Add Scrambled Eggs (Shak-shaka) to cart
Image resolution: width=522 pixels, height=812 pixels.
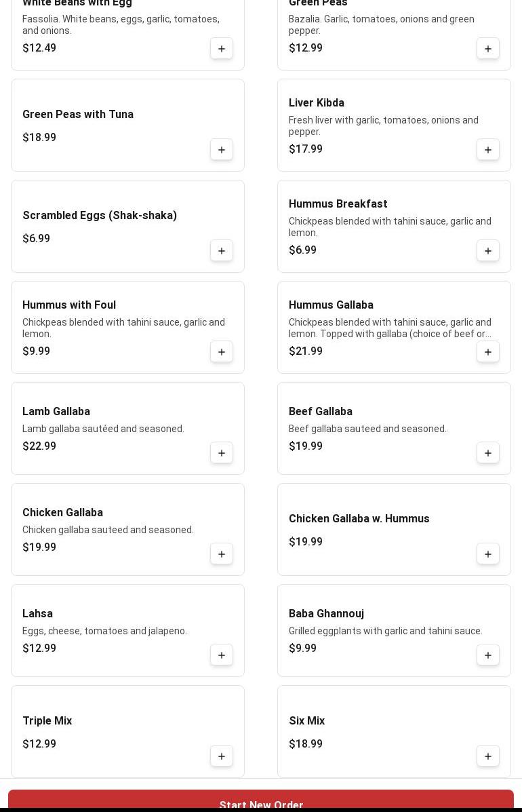pos(222,250)
